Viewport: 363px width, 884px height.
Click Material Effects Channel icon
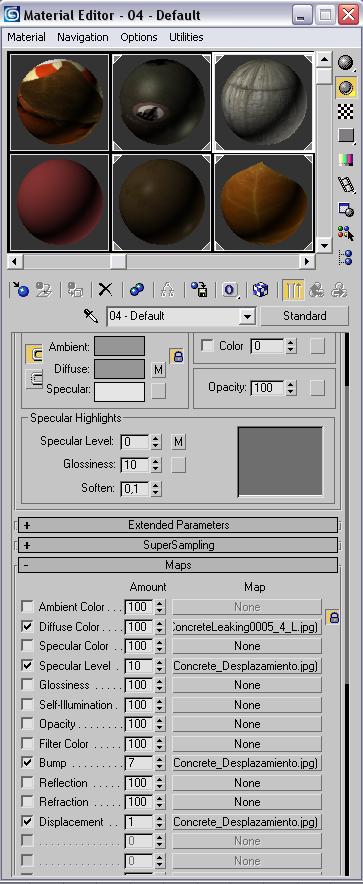230,290
